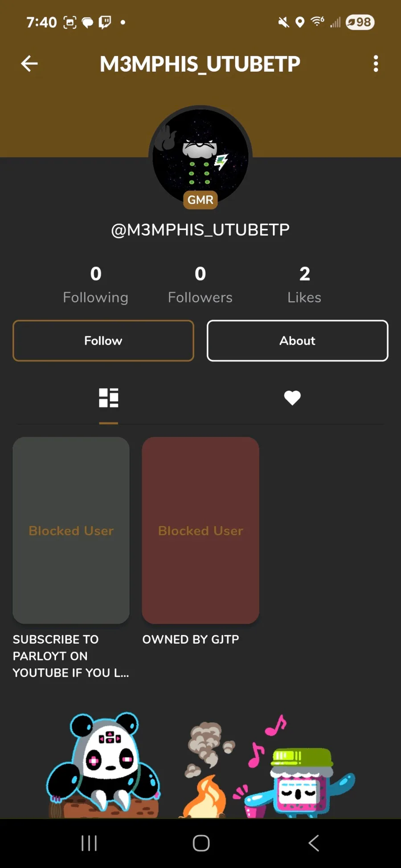Open the SUBSCRIBE TO PARLOYT post title
The width and height of the screenshot is (401, 868).
pyautogui.click(x=71, y=656)
